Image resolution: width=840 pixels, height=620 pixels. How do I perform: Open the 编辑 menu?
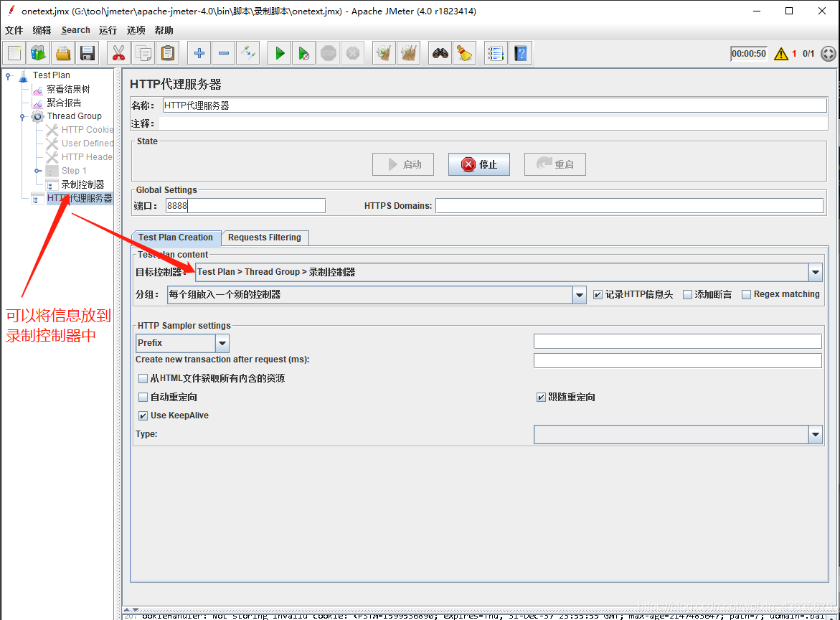(42, 30)
